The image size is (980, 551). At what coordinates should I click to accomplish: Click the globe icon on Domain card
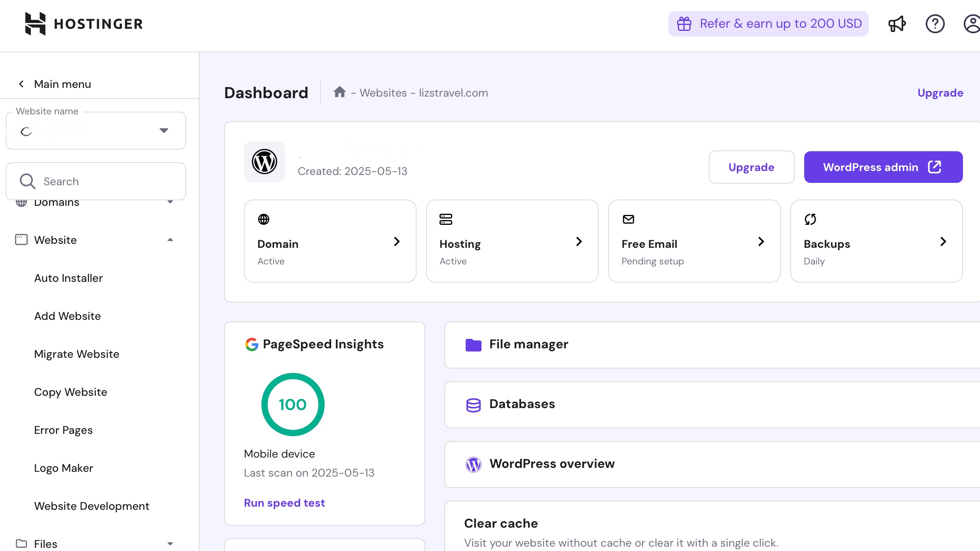pyautogui.click(x=264, y=219)
